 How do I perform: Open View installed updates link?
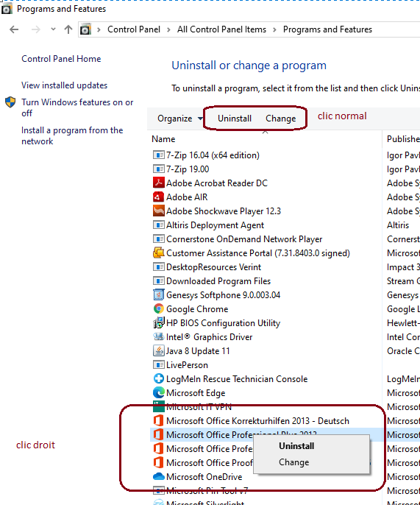coord(65,85)
